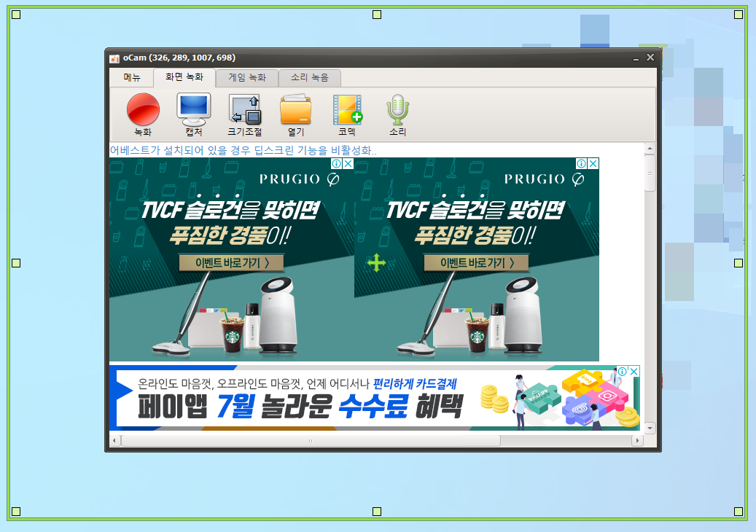This screenshot has height=532, width=756.
Task: Open the ad info icon on the right PRUGIO ad
Action: tap(582, 164)
